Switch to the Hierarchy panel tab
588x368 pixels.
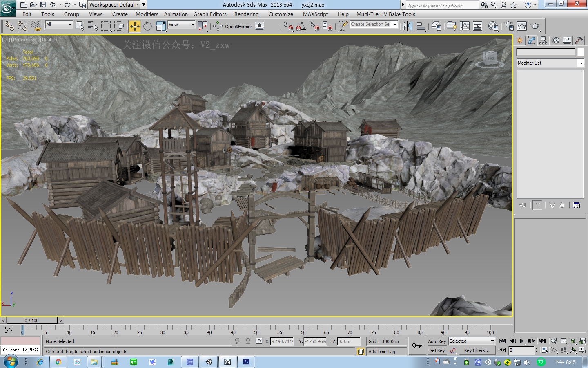[543, 40]
